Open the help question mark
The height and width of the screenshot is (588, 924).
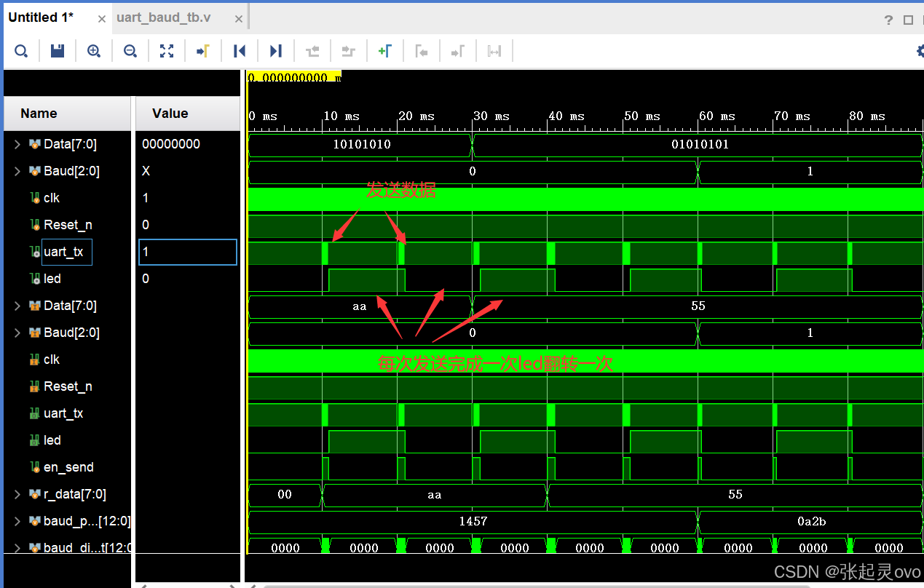(888, 20)
